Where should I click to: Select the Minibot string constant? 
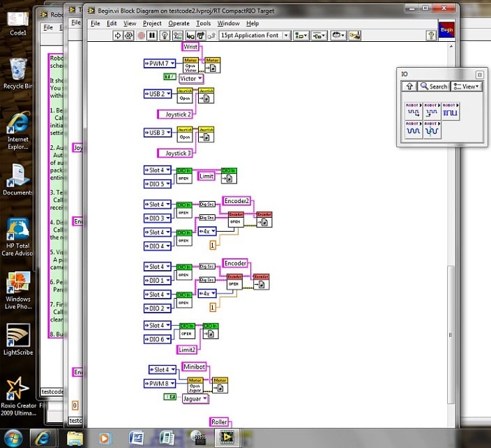pyautogui.click(x=194, y=367)
